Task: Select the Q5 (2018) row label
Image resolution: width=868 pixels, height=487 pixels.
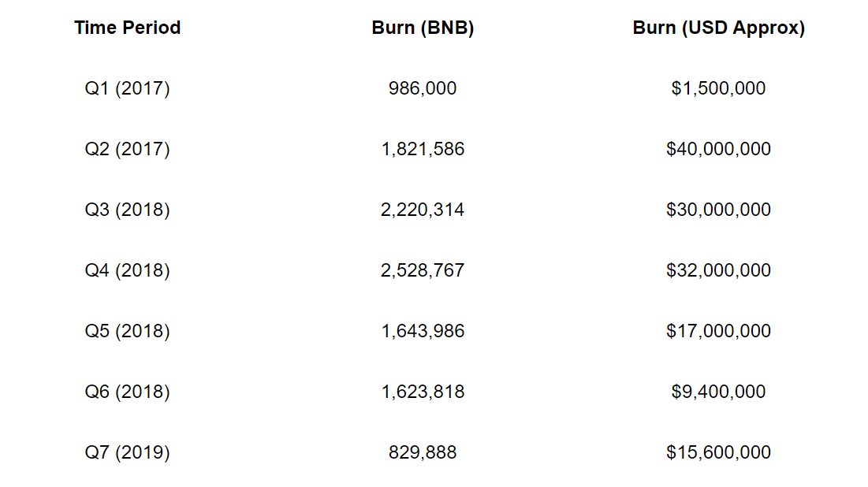Action: [128, 331]
